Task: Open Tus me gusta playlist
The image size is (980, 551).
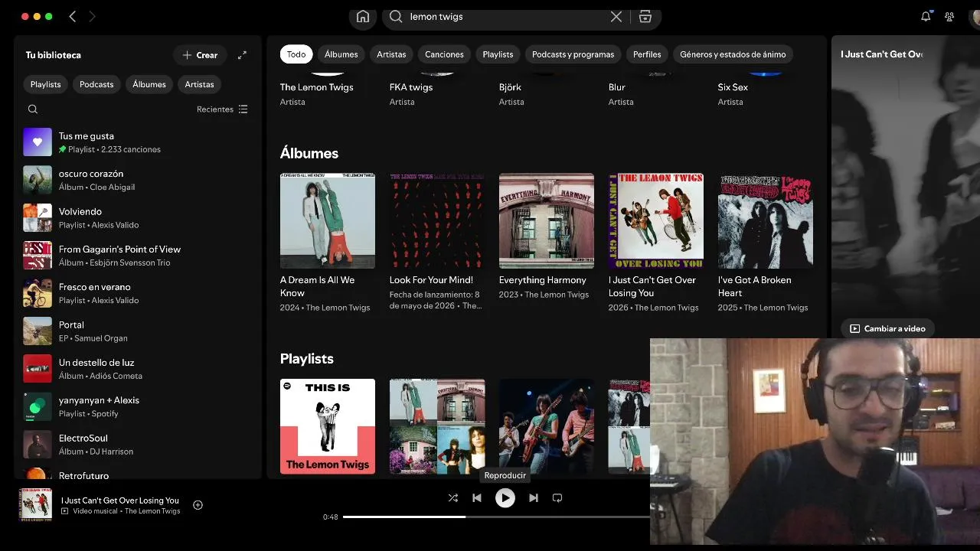Action: (138, 142)
